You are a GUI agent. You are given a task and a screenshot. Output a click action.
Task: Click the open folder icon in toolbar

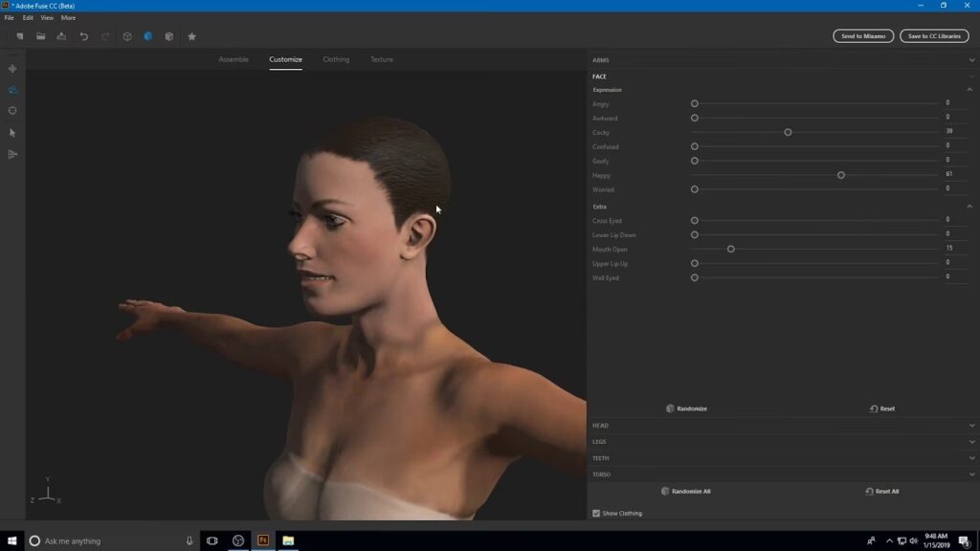click(40, 36)
